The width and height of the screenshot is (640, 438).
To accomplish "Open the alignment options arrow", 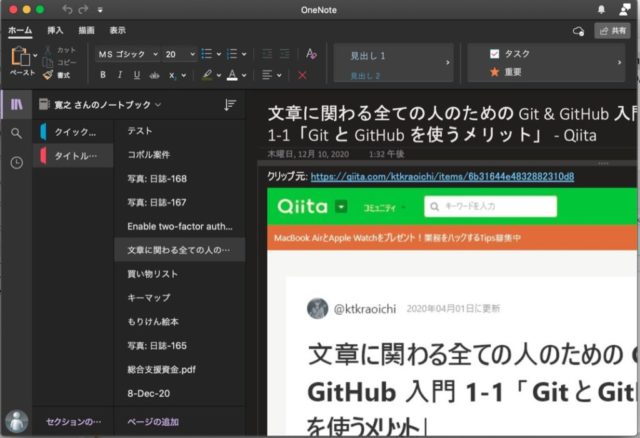I will click(x=279, y=76).
